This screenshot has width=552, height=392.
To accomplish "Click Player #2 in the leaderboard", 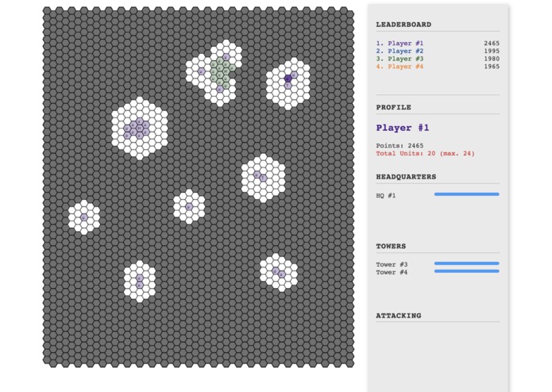I will click(400, 51).
